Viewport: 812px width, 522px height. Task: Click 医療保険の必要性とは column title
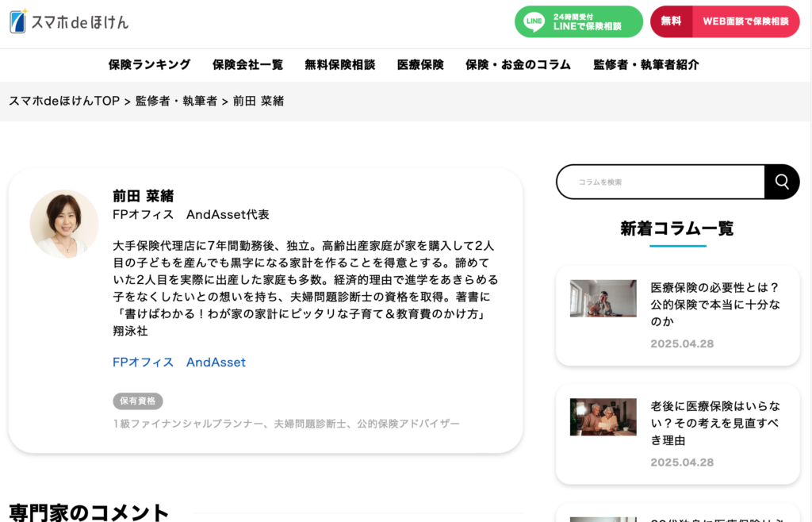point(714,304)
